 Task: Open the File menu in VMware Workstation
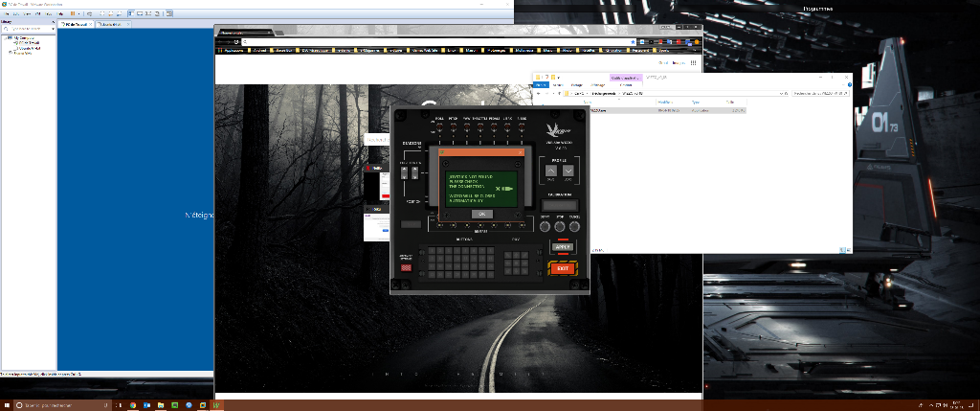click(x=7, y=13)
